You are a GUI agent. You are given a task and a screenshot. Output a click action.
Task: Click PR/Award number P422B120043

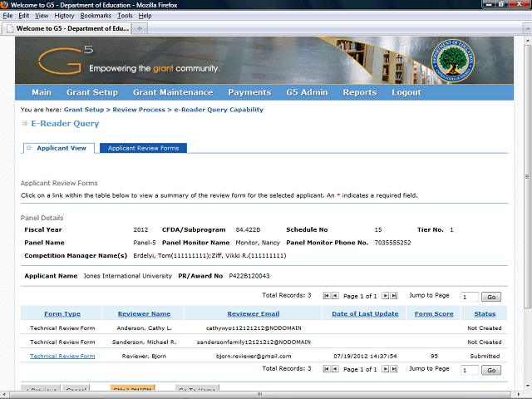coord(249,276)
